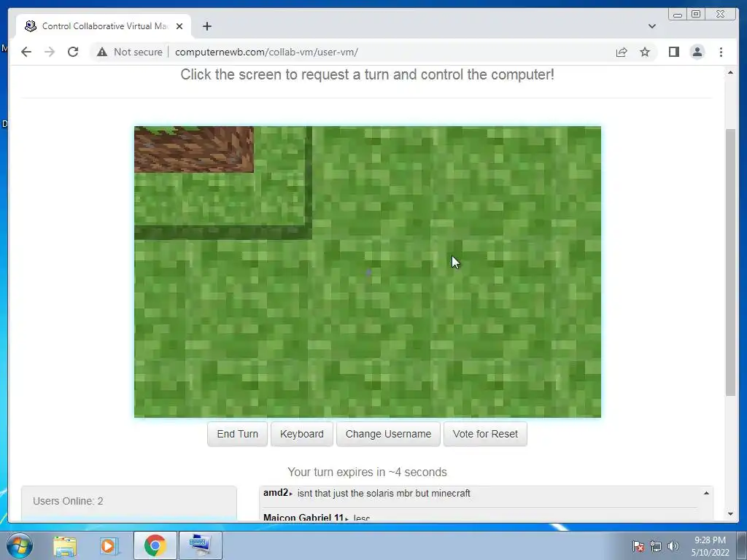This screenshot has height=560, width=747.
Task: Open Windows Explorer from the taskbar
Action: pyautogui.click(x=65, y=545)
